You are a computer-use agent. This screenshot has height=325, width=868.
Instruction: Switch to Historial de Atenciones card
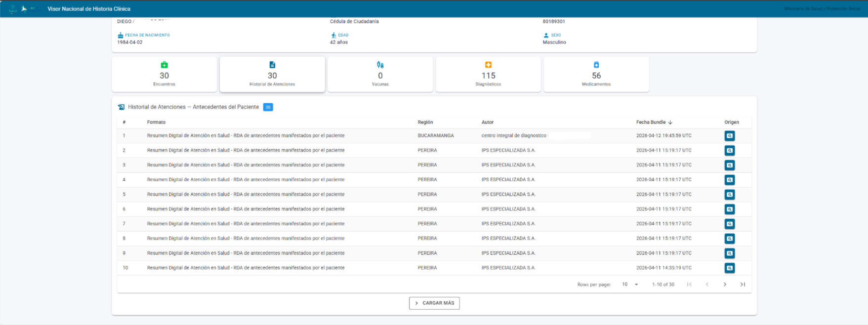pos(272,75)
